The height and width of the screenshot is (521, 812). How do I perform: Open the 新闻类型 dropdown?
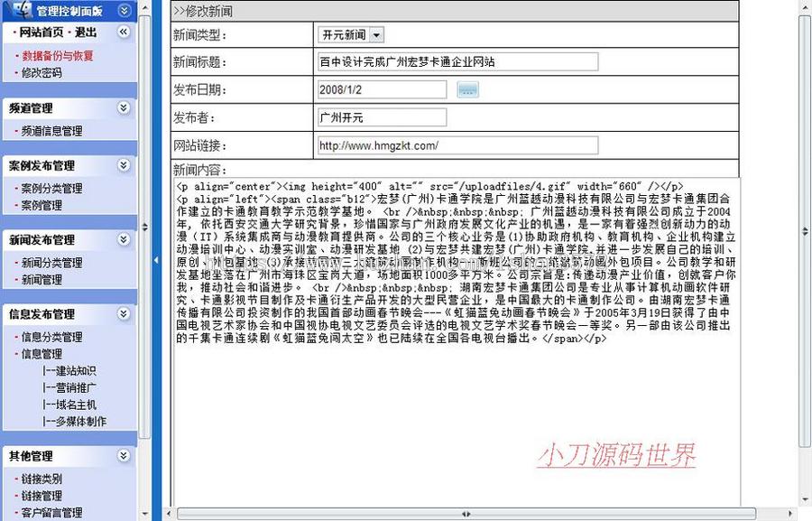pyautogui.click(x=377, y=34)
